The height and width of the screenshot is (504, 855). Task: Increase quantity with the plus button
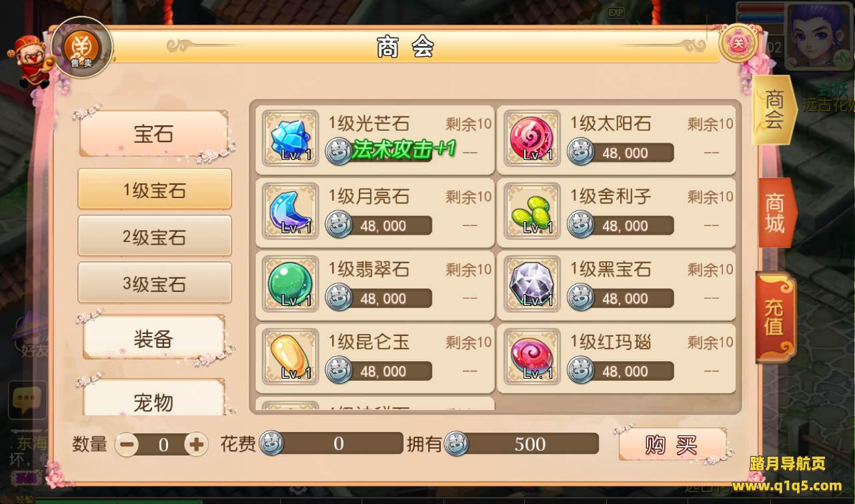[x=196, y=444]
